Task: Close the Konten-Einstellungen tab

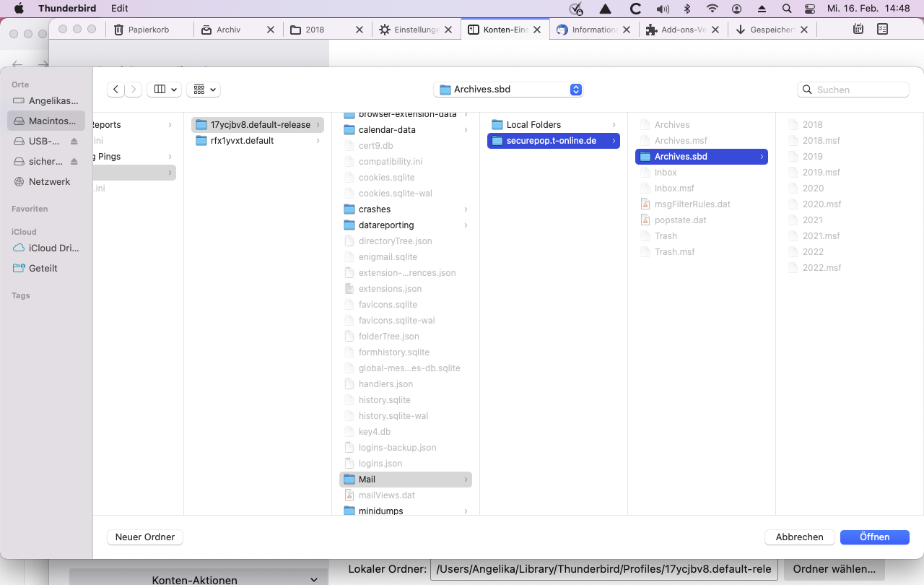Action: [537, 30]
